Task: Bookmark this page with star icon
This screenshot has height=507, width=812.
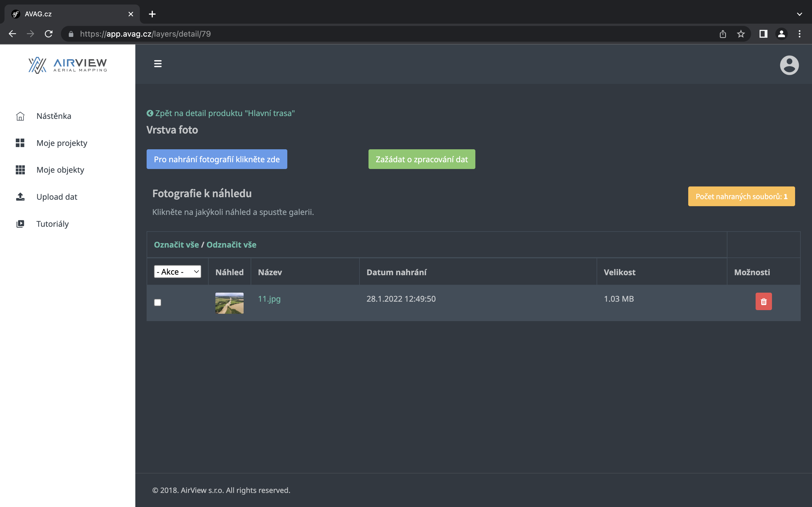Action: (741, 34)
